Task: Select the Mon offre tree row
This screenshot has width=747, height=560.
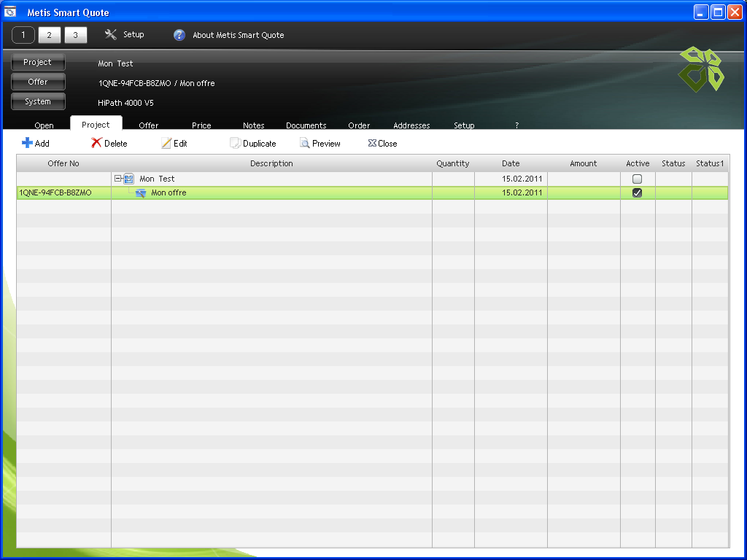Action: click(373, 192)
